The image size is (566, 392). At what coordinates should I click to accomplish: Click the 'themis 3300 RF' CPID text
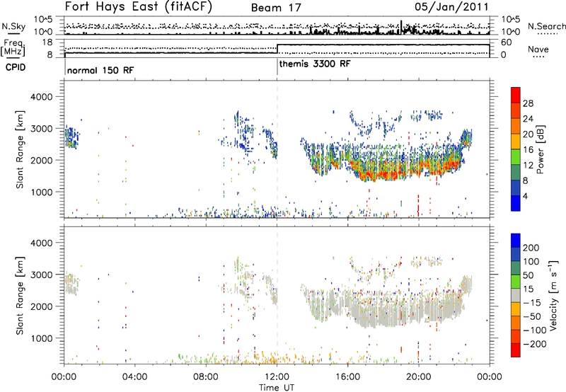pyautogui.click(x=315, y=64)
